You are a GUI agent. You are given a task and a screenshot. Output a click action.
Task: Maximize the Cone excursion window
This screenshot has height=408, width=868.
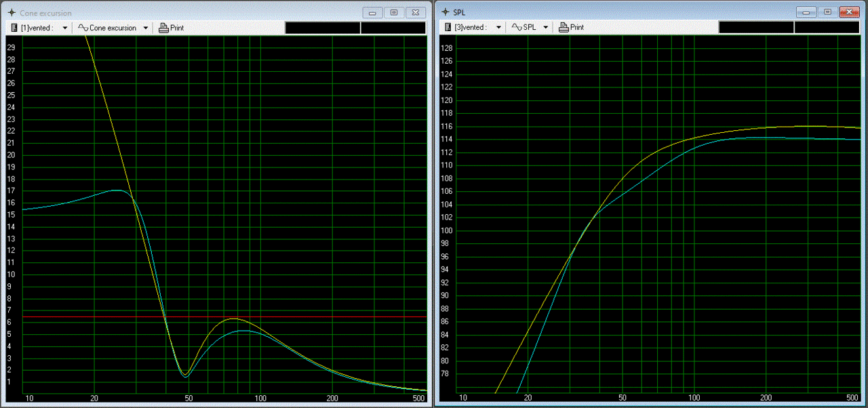pos(393,12)
